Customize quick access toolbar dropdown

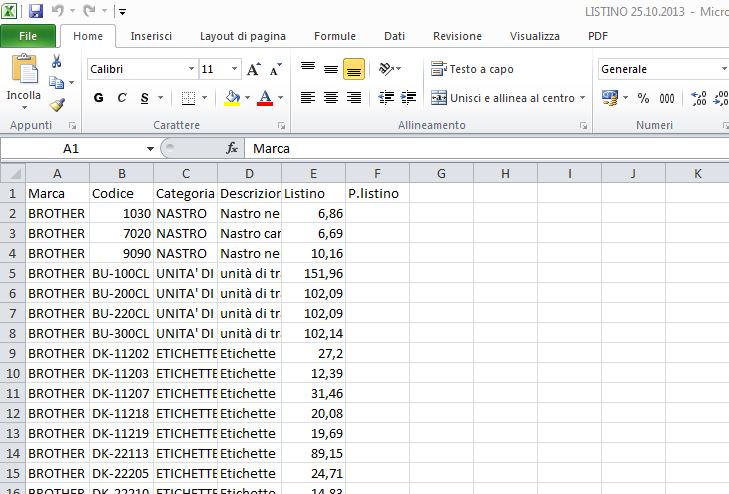click(x=122, y=12)
